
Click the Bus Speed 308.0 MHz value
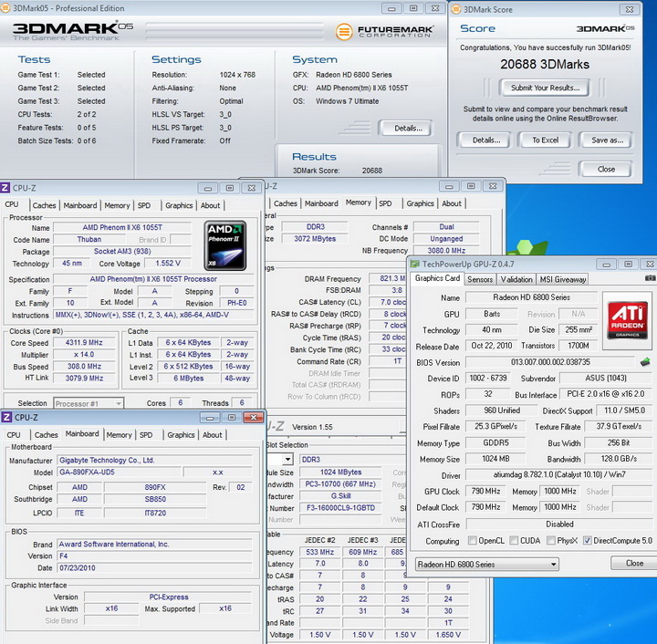pos(84,366)
